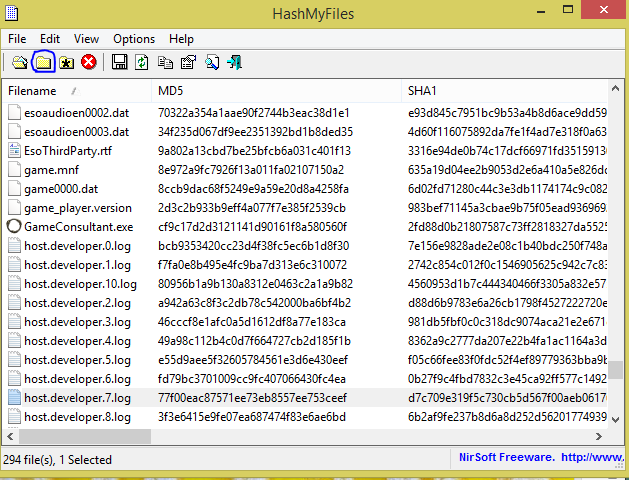The image size is (629, 480).
Task: Select the game_player.version filename
Action: pyautogui.click(x=78, y=208)
